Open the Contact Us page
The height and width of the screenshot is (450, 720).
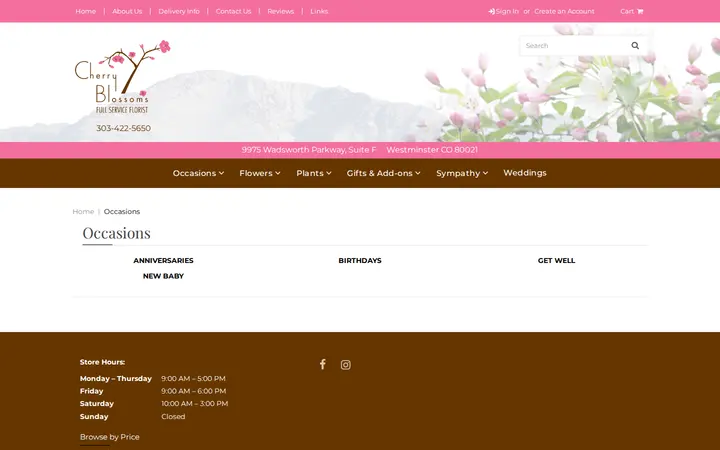[233, 11]
